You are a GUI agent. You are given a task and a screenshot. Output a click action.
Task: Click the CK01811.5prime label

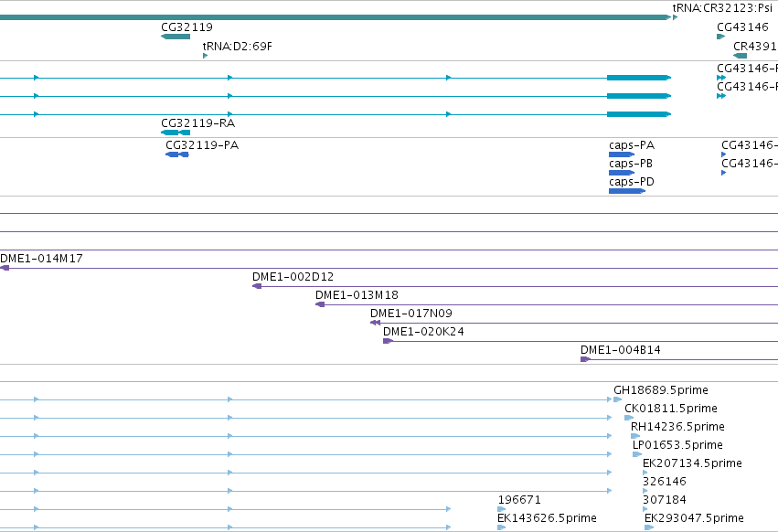(x=671, y=409)
